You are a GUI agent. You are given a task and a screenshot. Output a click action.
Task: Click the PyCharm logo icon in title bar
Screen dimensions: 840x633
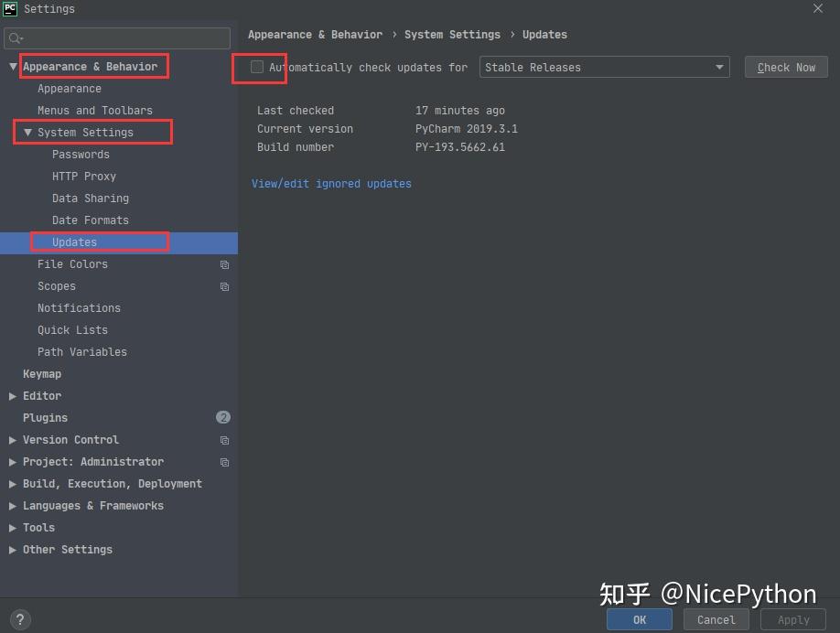[10, 8]
